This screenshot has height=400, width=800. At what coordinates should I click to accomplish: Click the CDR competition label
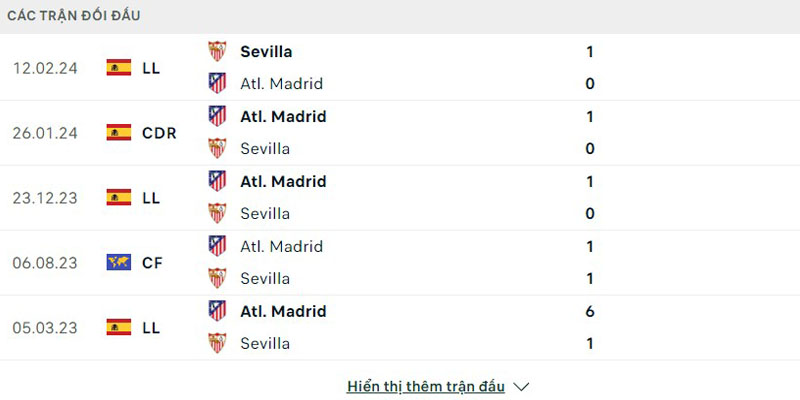point(159,132)
